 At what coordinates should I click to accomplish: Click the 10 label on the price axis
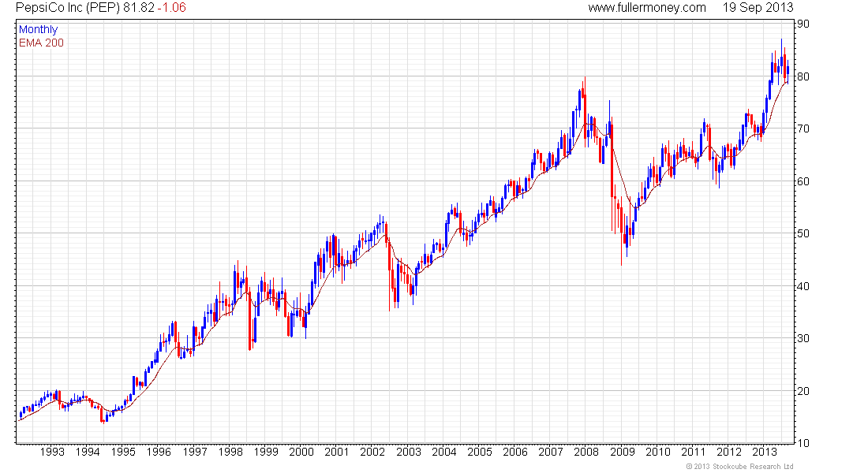coord(803,443)
